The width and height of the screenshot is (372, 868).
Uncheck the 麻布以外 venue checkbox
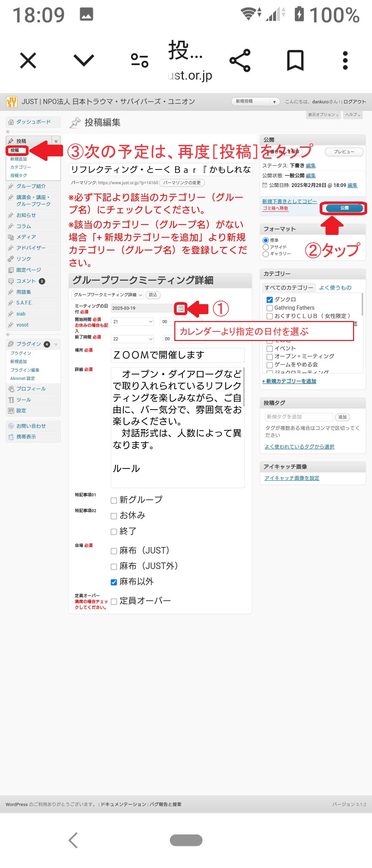(114, 582)
